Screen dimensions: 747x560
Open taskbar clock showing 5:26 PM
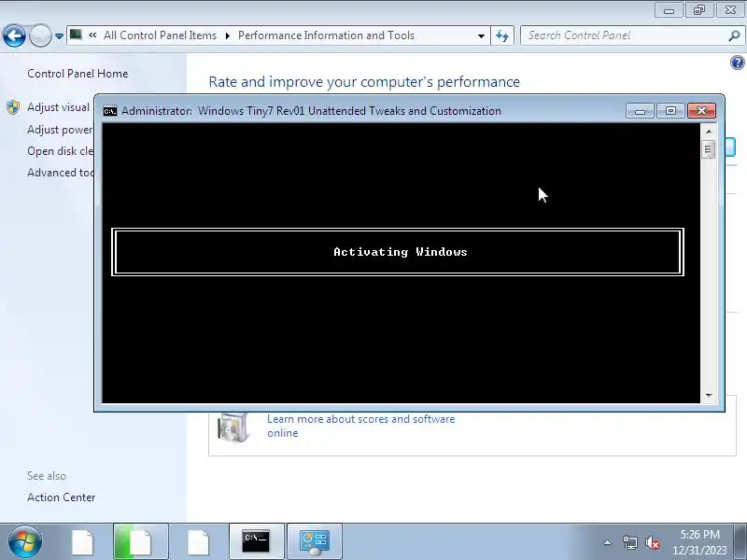pyautogui.click(x=699, y=542)
